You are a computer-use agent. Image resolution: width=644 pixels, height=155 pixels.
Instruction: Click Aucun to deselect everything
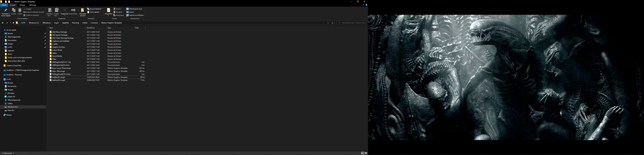(x=130, y=12)
